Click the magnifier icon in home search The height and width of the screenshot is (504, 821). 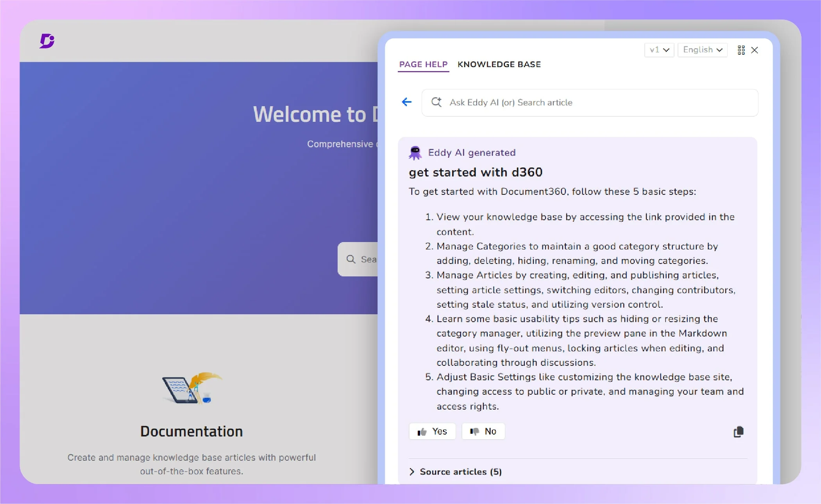351,259
